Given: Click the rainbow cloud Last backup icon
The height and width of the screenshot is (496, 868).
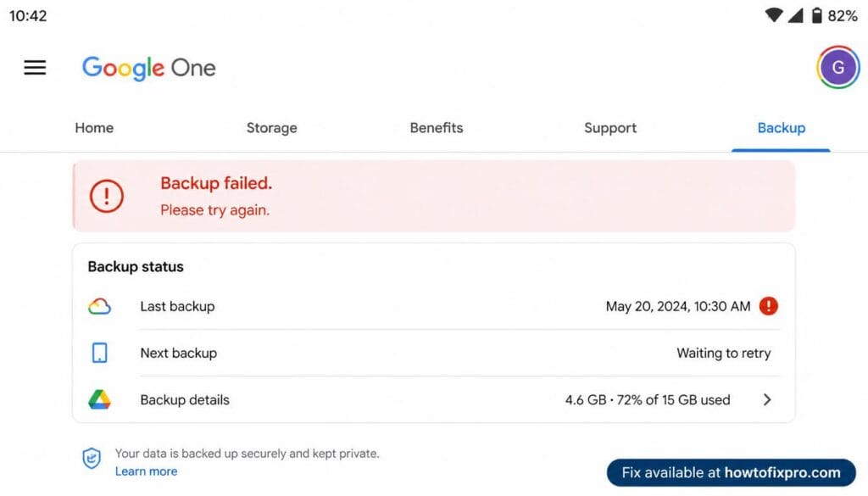Looking at the screenshot, I should [100, 306].
